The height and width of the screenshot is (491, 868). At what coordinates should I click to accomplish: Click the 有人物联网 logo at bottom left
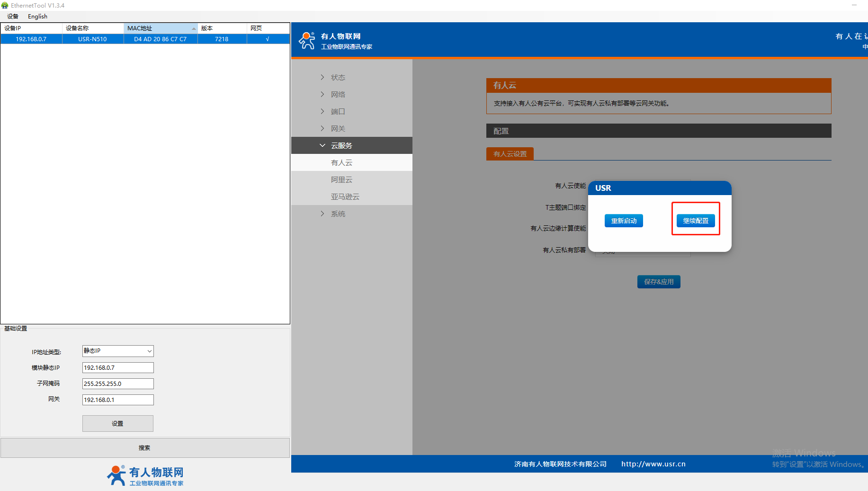click(x=145, y=476)
